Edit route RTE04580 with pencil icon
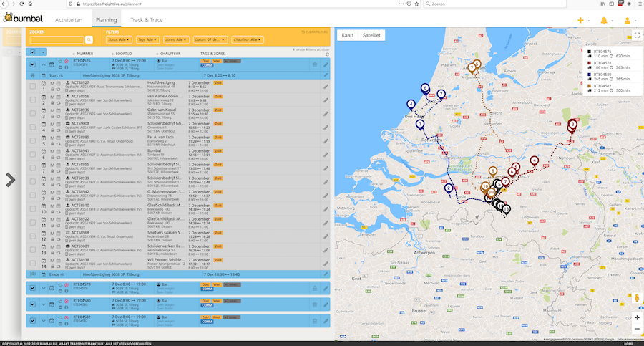 click(326, 304)
